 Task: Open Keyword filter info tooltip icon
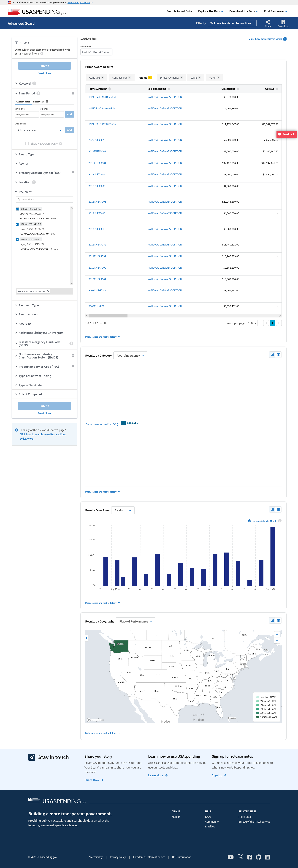34,84
